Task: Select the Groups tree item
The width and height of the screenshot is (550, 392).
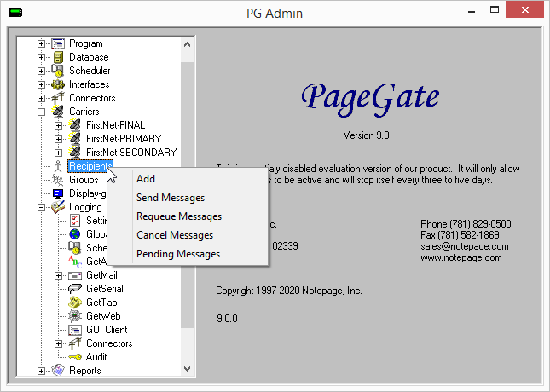Action: point(84,180)
